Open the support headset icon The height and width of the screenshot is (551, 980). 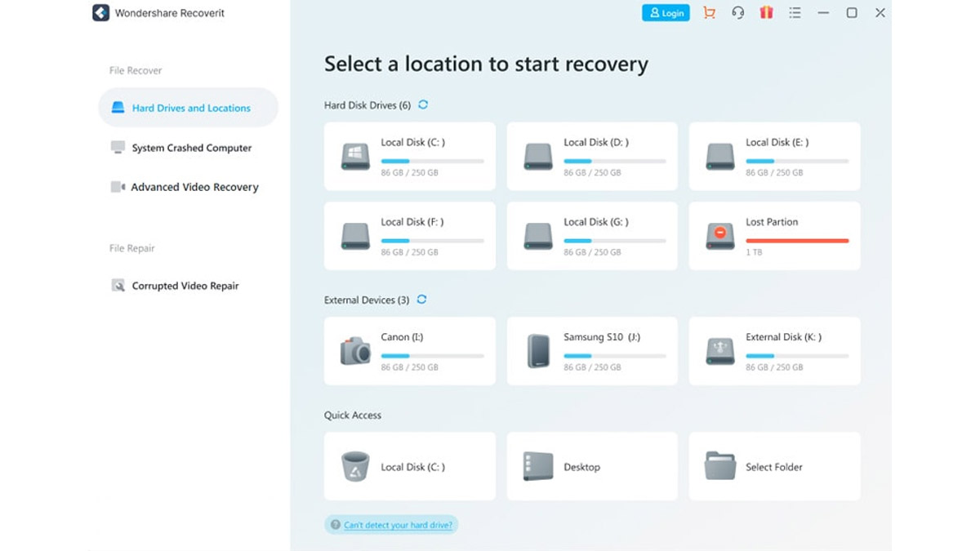click(737, 13)
